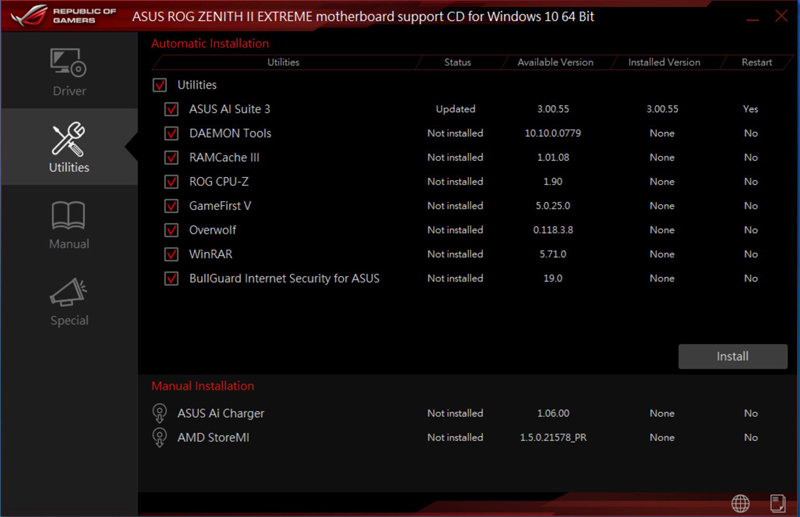Click the Yes restart value

coord(751,109)
